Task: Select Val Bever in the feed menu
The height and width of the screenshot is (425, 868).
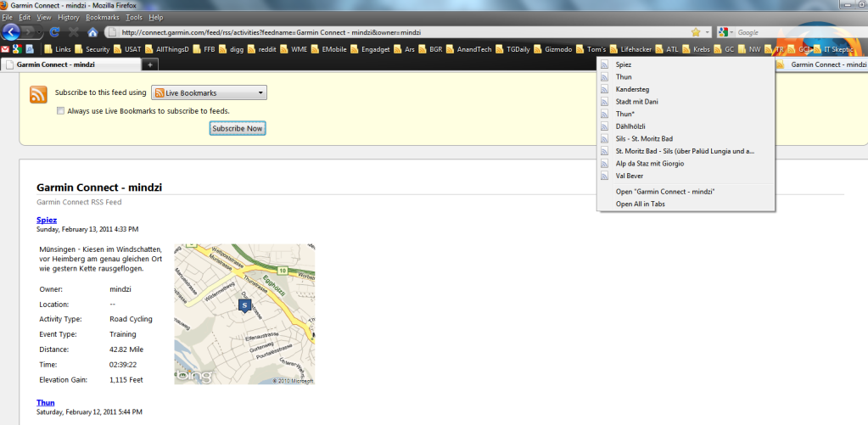Action: point(686,176)
